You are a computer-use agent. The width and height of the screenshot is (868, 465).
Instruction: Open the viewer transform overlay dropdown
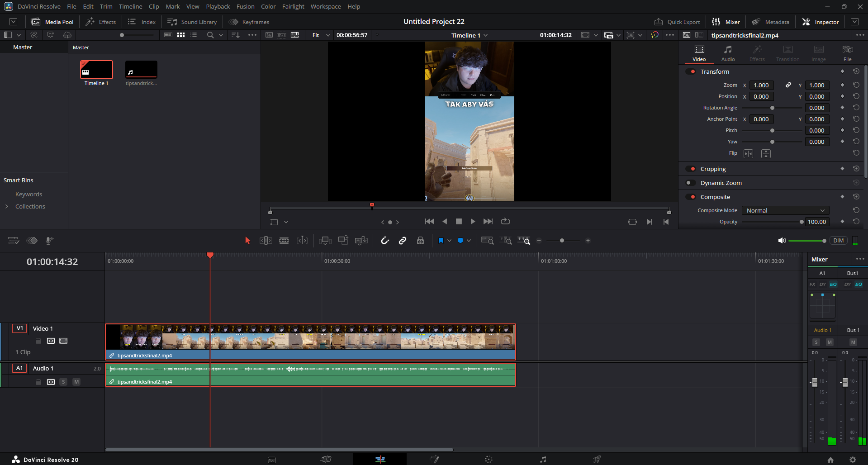pos(286,222)
